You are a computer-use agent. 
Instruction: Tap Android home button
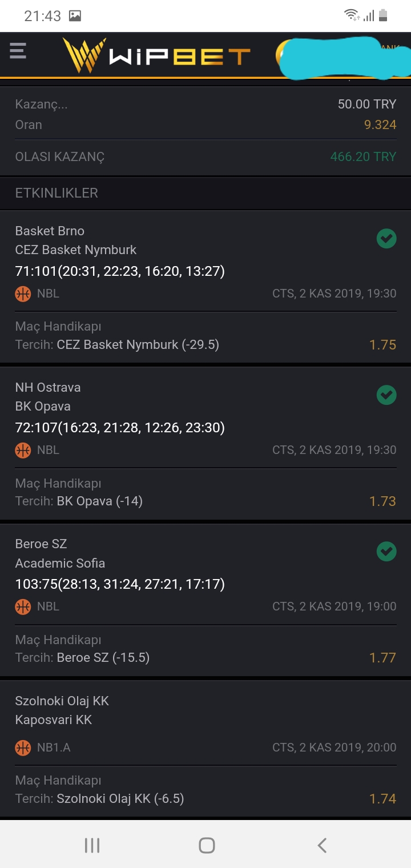click(207, 845)
